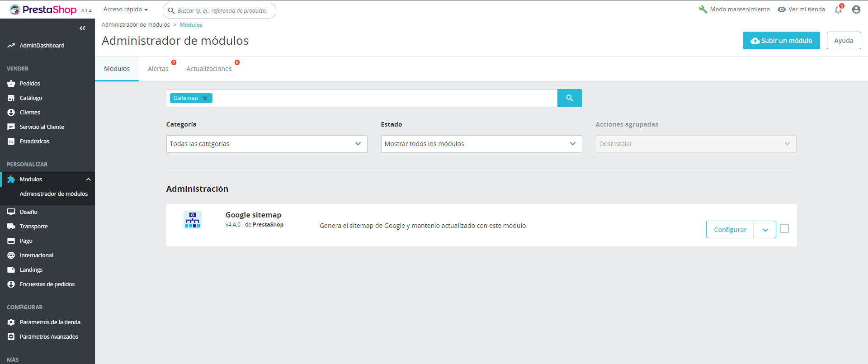Click the Configurar button for Google sitemap
This screenshot has height=364, width=868.
point(730,230)
